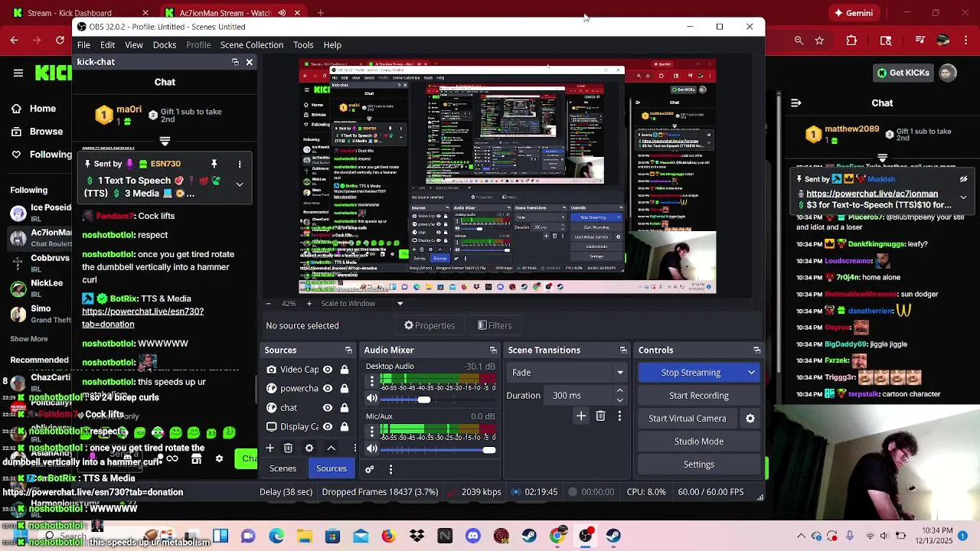Move source up with arrow icon
The height and width of the screenshot is (551, 980).
click(x=331, y=448)
